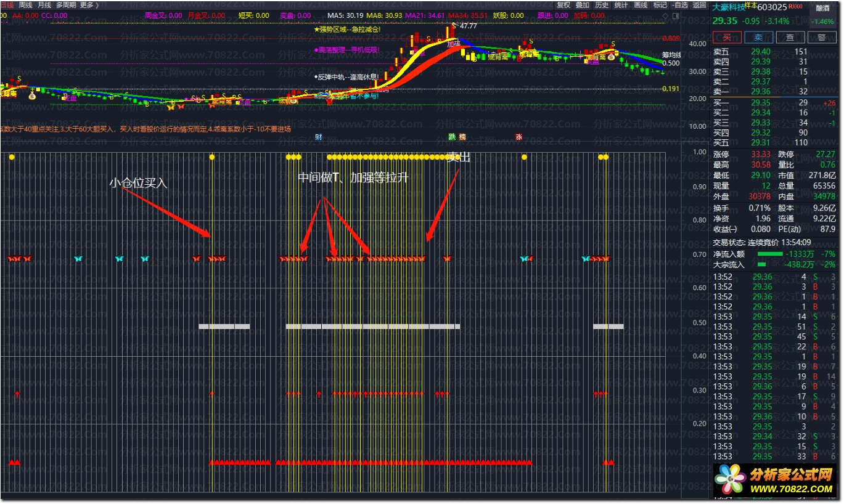Image resolution: width=844 pixels, height=504 pixels.
Task: Select the 卖三 row at 29.38
Action: (x=774, y=71)
